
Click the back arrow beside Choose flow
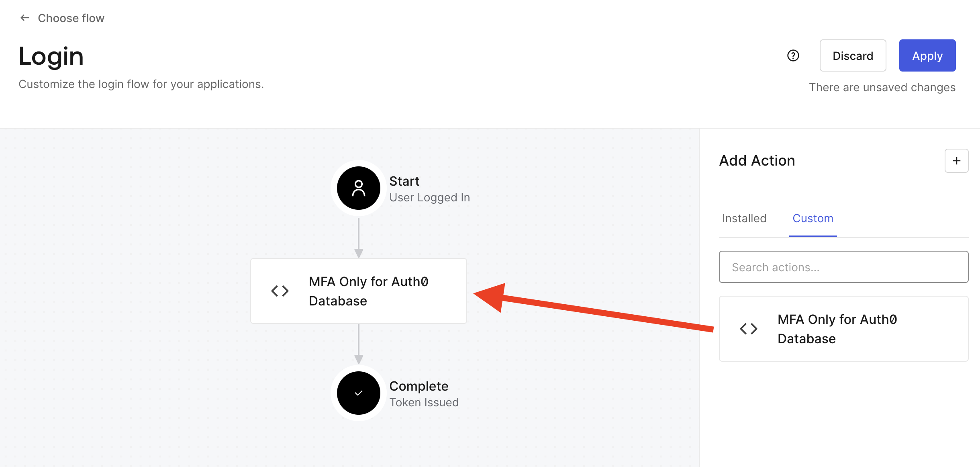[x=25, y=18]
